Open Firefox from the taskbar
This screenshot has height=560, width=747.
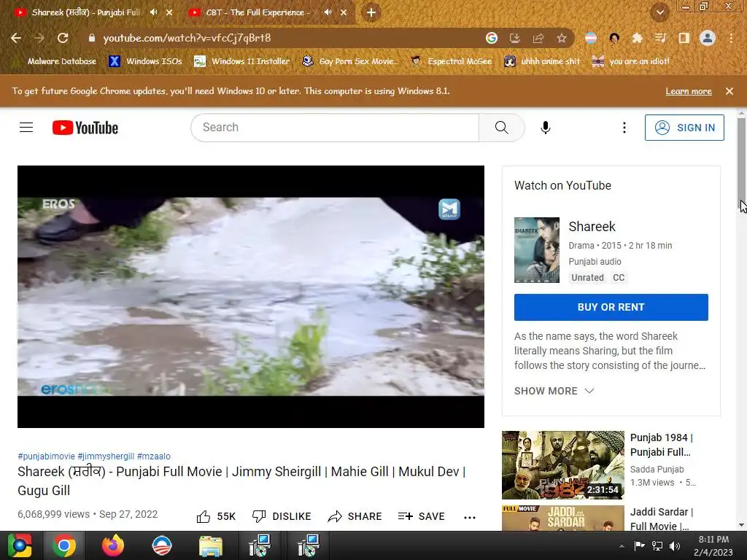pos(113,545)
